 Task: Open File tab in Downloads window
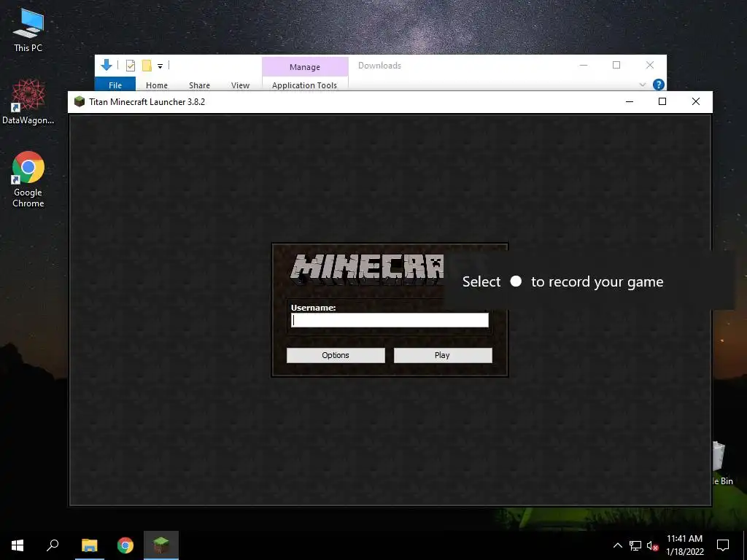115,85
